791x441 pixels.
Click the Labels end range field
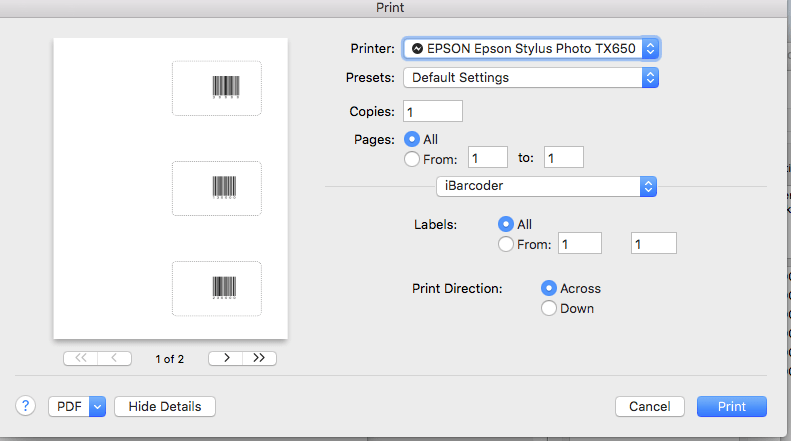click(654, 243)
